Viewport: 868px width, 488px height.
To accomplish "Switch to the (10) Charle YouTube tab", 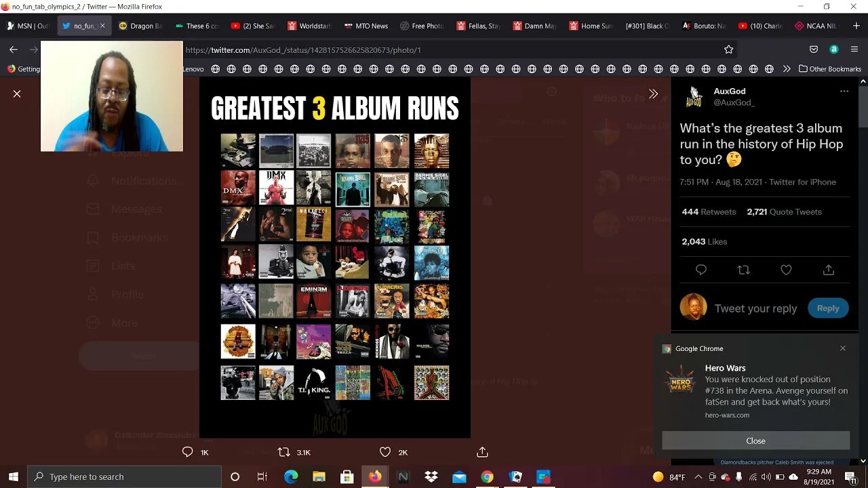I will click(x=759, y=26).
